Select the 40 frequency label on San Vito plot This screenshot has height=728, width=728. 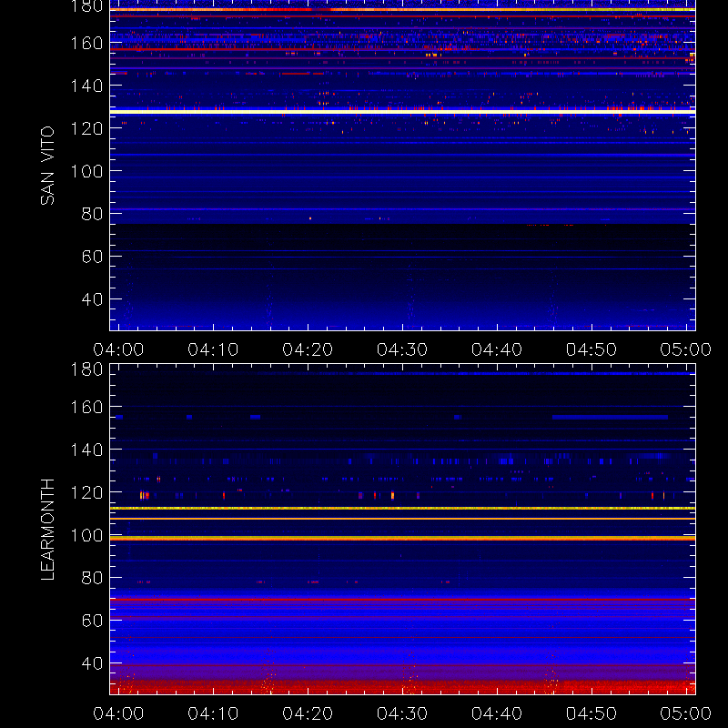click(x=93, y=299)
